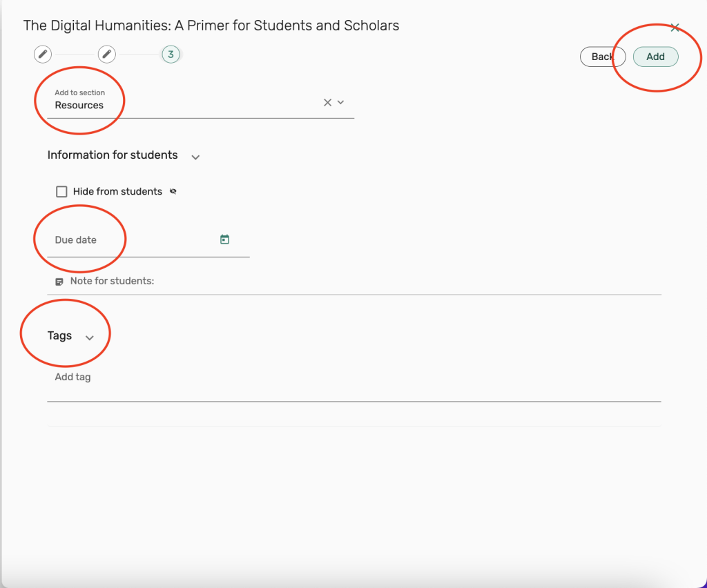Click the Information for students heading text
Image resolution: width=707 pixels, height=588 pixels.
(113, 155)
